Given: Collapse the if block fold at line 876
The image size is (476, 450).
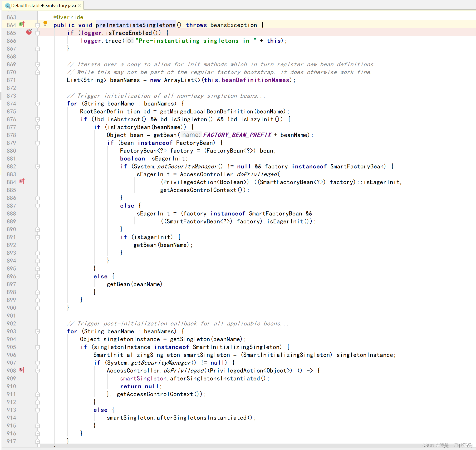Looking at the screenshot, I should [38, 119].
